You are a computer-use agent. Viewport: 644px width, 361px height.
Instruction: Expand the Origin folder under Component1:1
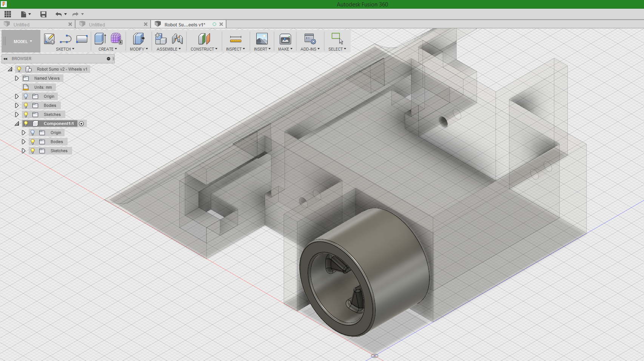coord(24,133)
